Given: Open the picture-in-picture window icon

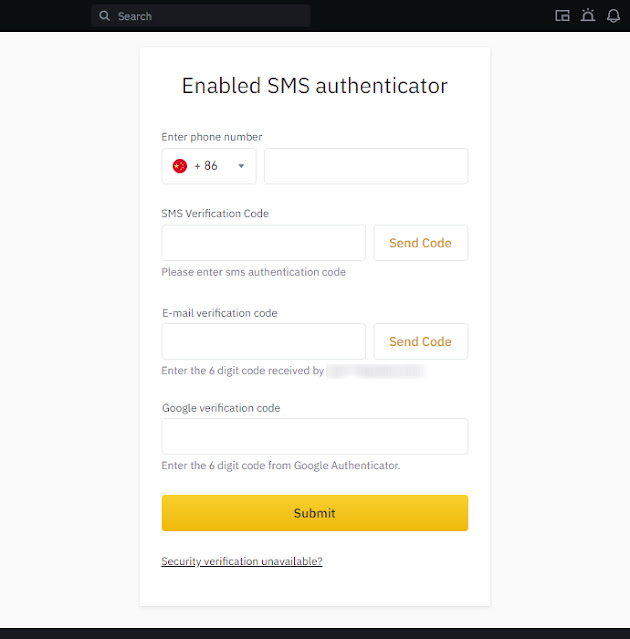Looking at the screenshot, I should pos(562,16).
